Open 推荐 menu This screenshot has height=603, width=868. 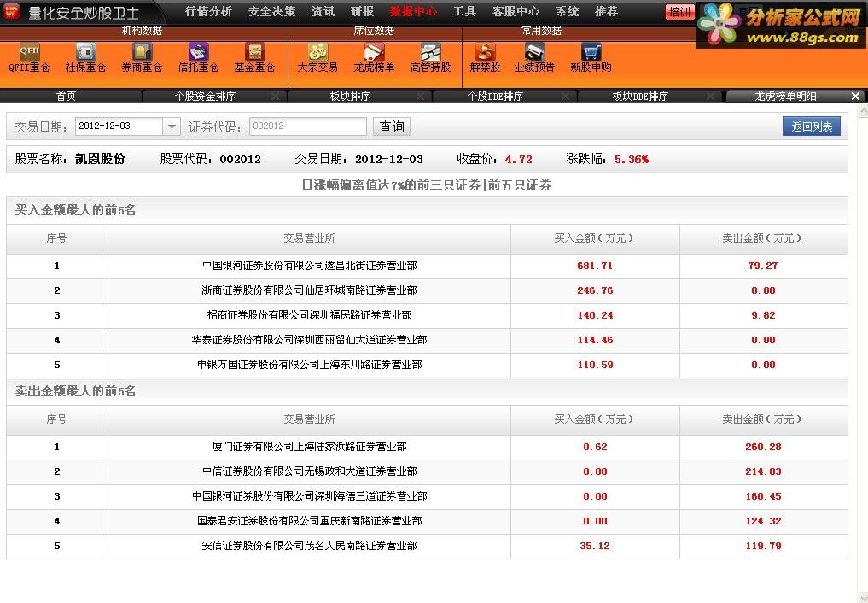[x=606, y=11]
